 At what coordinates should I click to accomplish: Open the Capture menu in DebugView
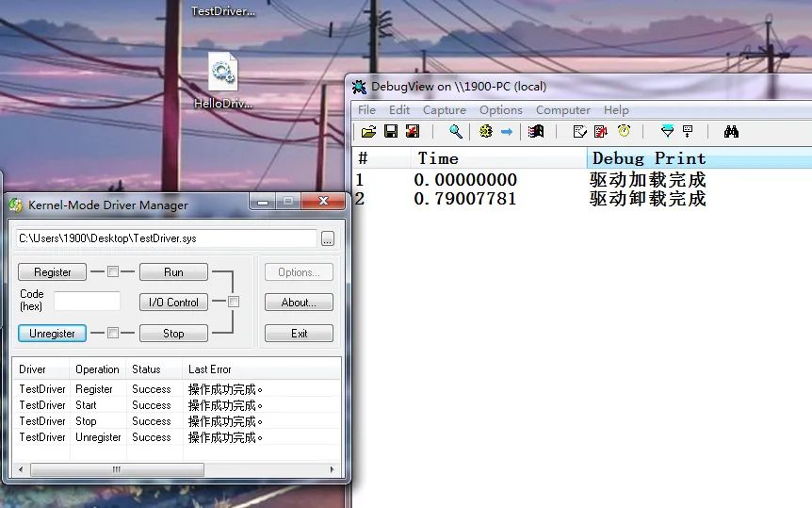445,110
